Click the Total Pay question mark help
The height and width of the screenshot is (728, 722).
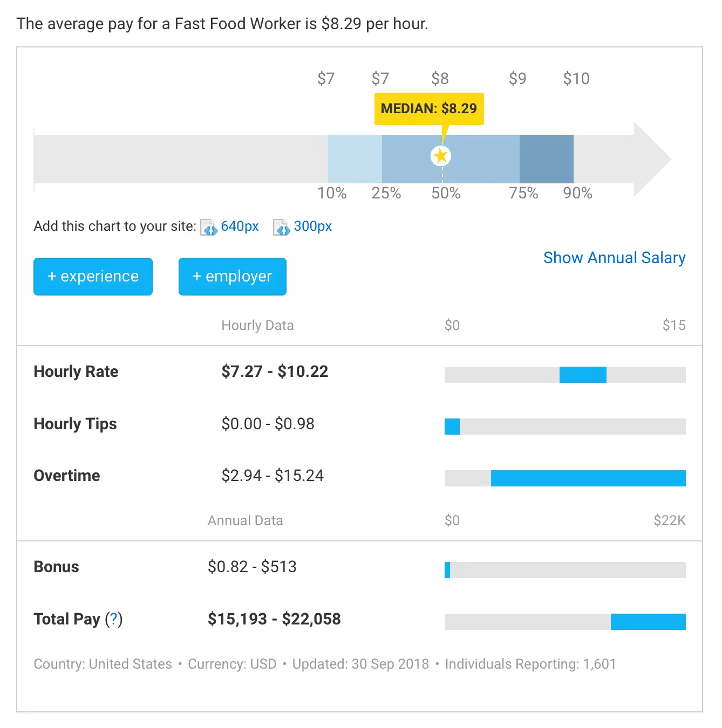[114, 619]
